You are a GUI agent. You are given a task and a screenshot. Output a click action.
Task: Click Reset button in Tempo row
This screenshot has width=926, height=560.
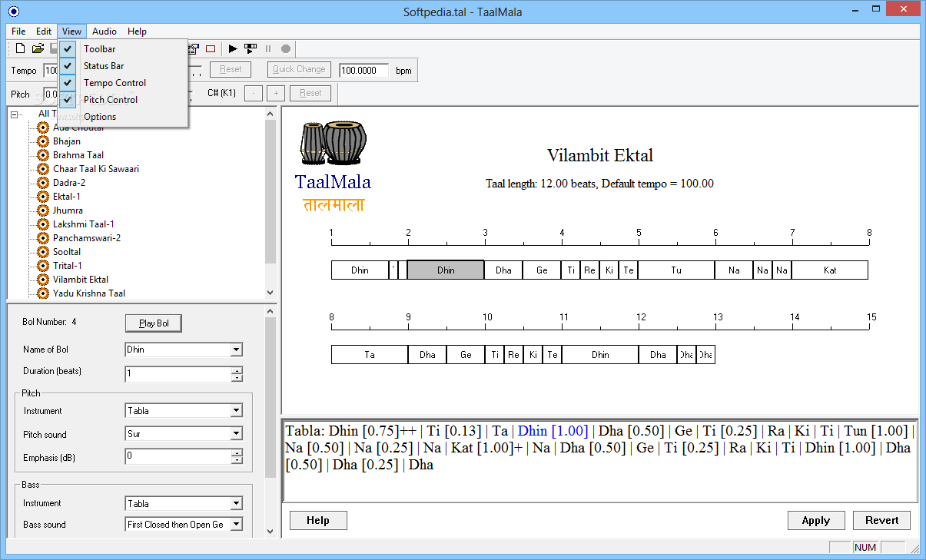[x=231, y=69]
